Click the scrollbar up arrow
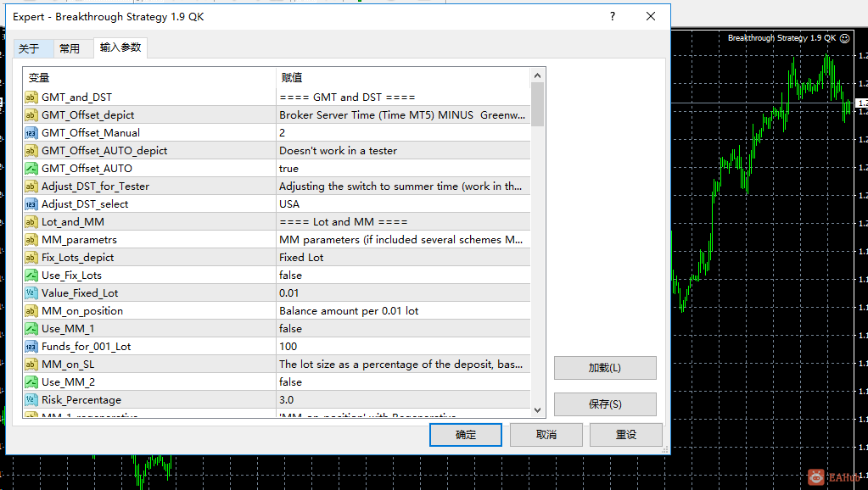Image resolution: width=868 pixels, height=490 pixels. click(537, 75)
